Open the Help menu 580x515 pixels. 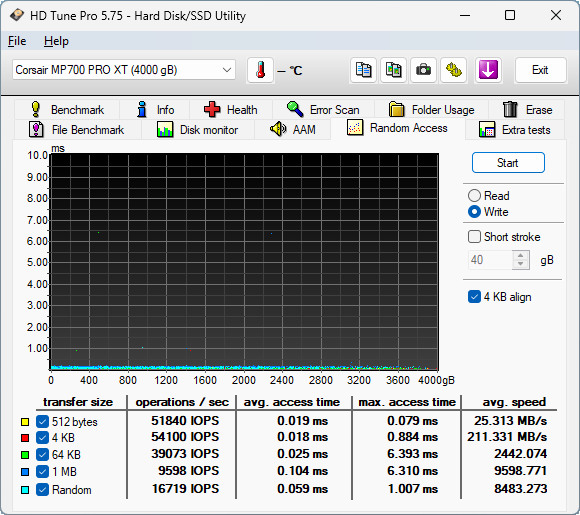pos(56,41)
